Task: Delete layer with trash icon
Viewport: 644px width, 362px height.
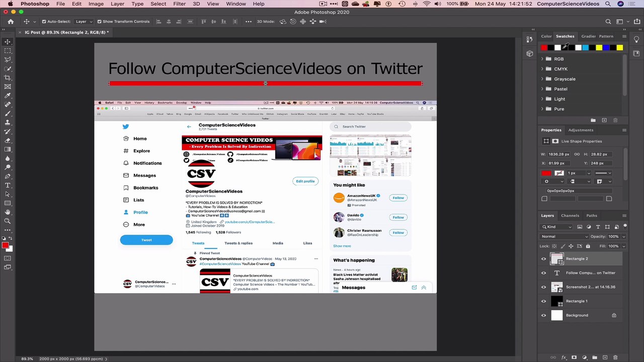Action: 615,357
